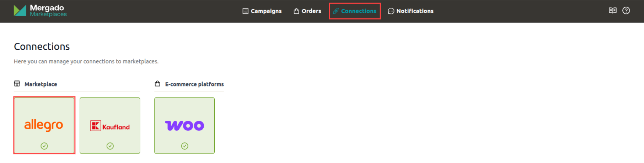The image size is (644, 163).
Task: Click the Connections link icon
Action: coord(336,11)
